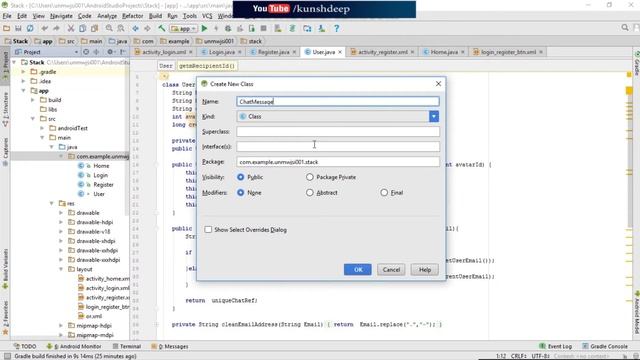The image size is (640, 360).
Task: Select Abstract modifier radio button
Action: pos(310,193)
